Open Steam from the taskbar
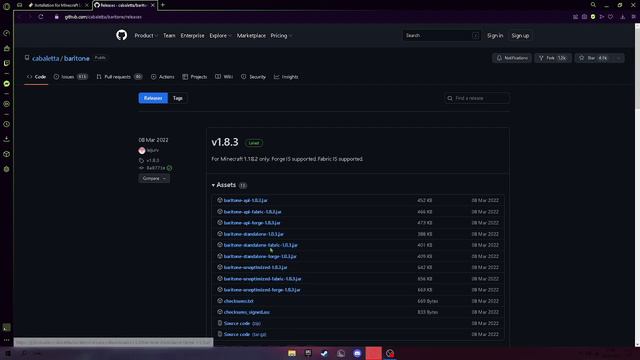 pos(324,353)
